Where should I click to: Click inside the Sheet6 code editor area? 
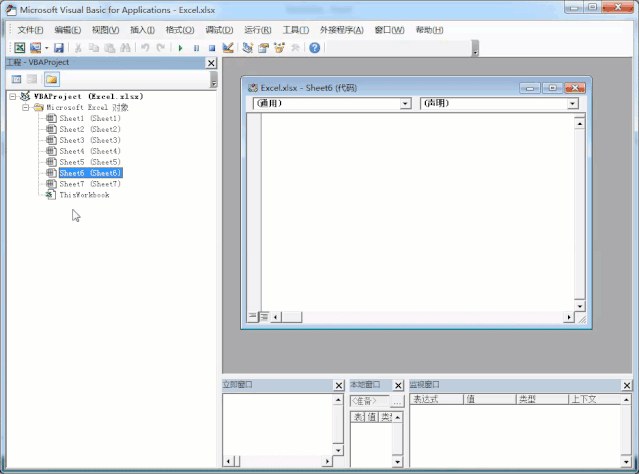pyautogui.click(x=418, y=212)
